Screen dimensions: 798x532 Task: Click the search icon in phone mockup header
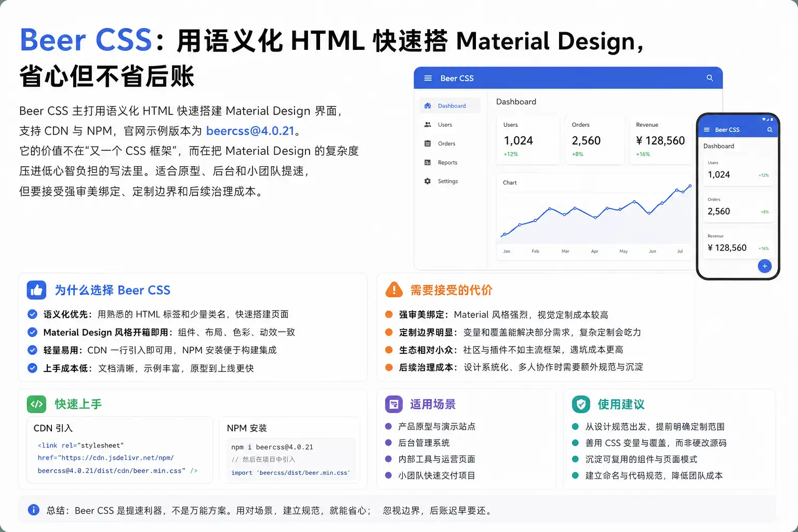click(769, 130)
